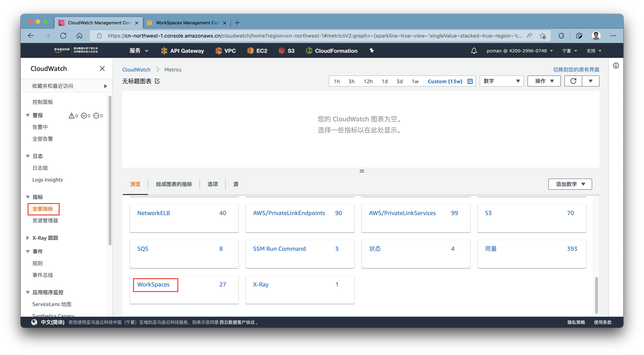Switch to the 绘成图表的指标 tab
Image resolution: width=644 pixels, height=355 pixels.
(x=174, y=184)
